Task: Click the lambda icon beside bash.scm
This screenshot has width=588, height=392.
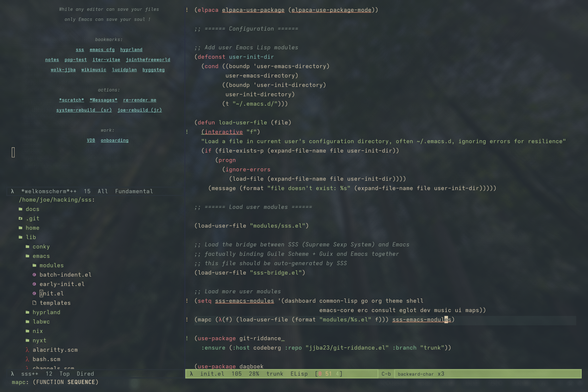Action: [27, 359]
